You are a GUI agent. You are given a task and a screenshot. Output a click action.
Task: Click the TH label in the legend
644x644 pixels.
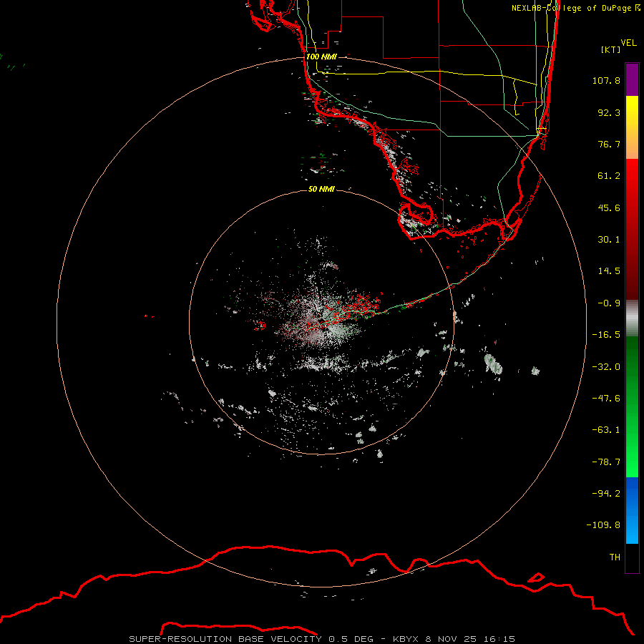pos(615,557)
